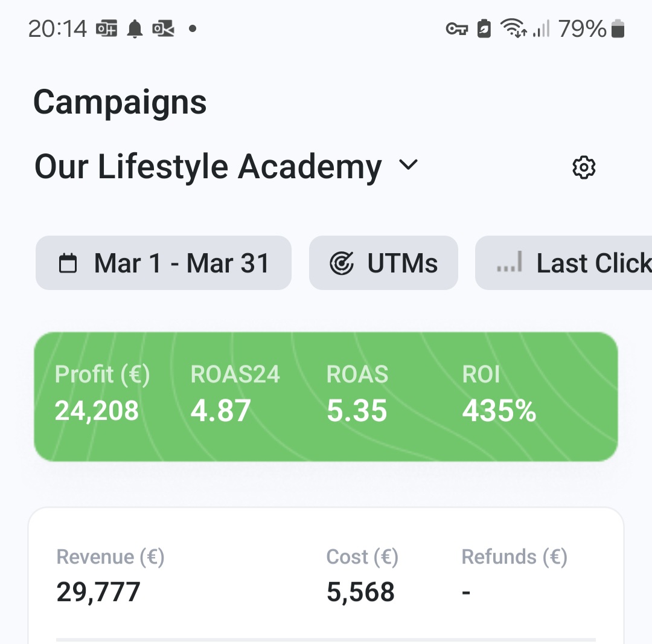Select the Our Lifestyle Academy project name
652x644 pixels.
(x=208, y=166)
